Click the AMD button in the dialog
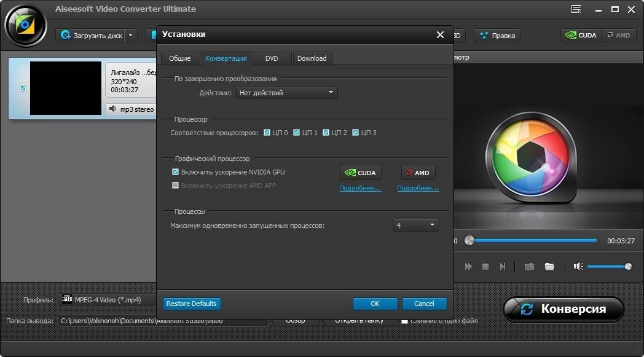Screen dimensions: 644x357 click(x=418, y=173)
